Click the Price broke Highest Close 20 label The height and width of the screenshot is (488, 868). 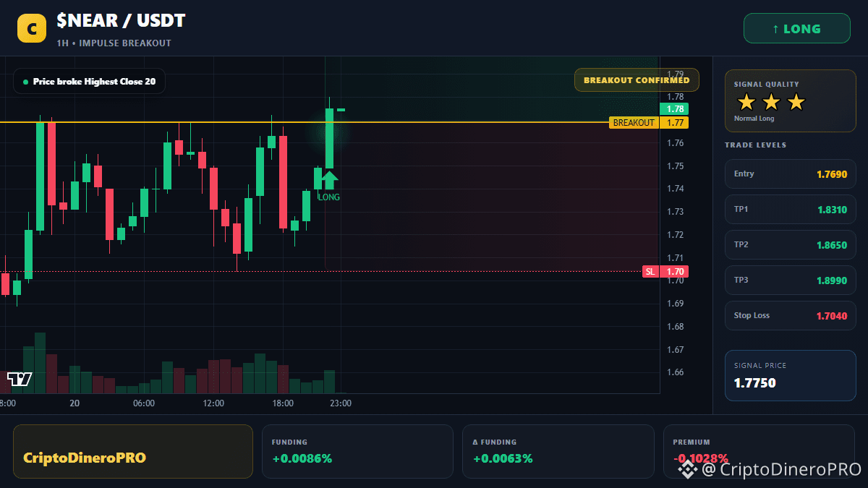tap(89, 82)
